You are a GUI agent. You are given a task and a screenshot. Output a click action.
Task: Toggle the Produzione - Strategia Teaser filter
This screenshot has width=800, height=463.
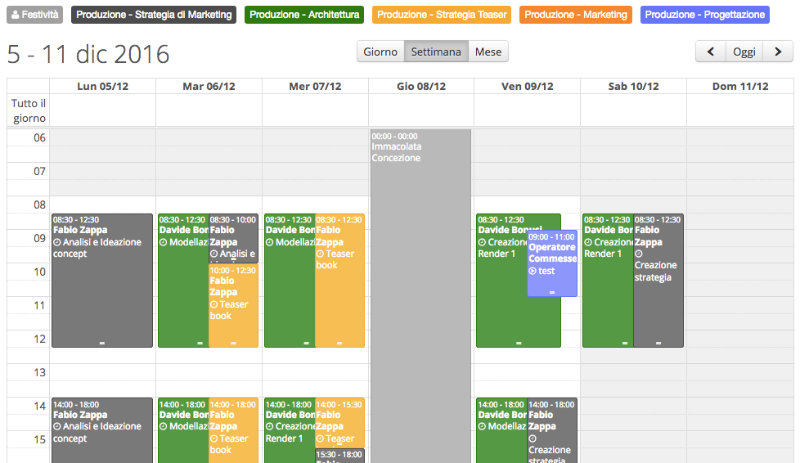441,15
